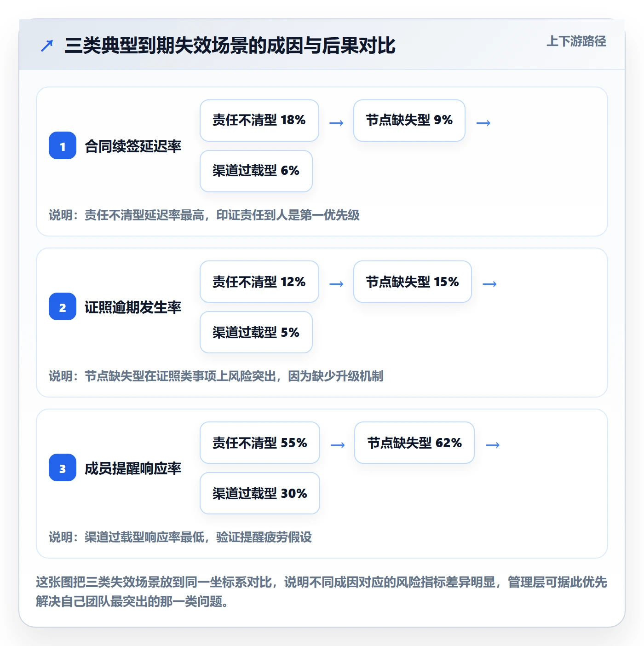Click arrow after 责任不清型 12%
Screen dimensions: 644x646
(337, 284)
